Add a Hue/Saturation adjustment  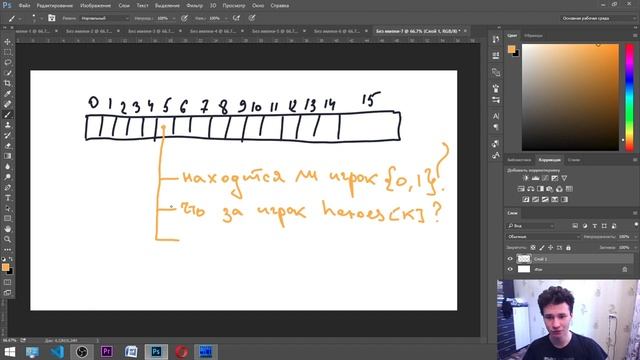click(521, 189)
